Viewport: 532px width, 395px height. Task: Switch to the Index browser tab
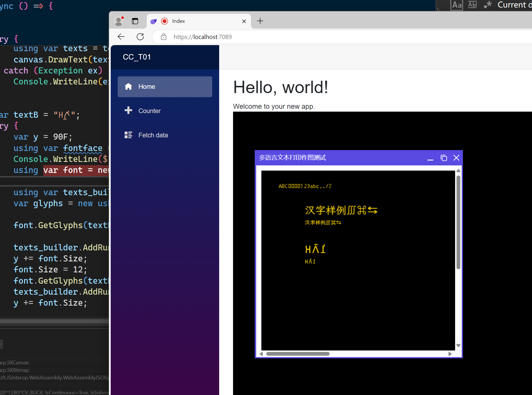pos(191,21)
